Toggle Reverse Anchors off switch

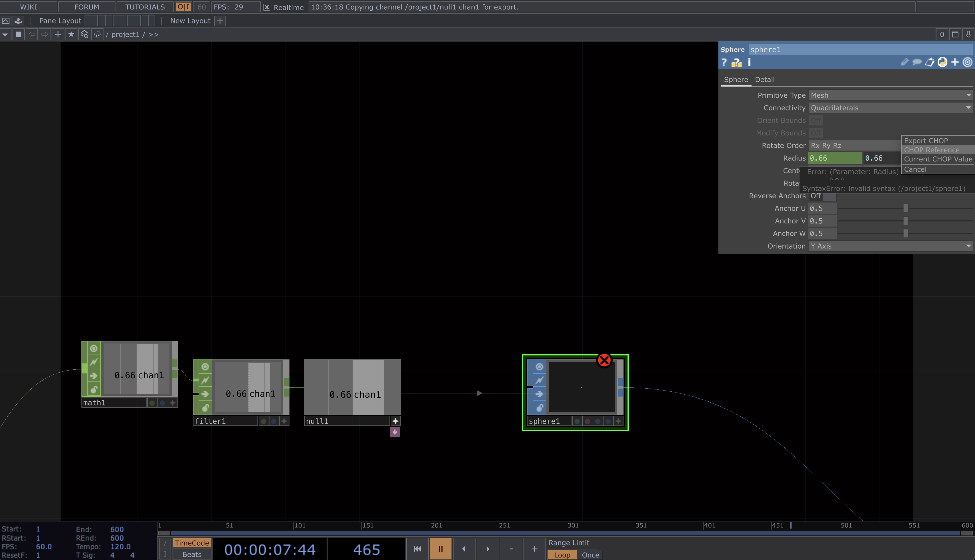coord(830,196)
